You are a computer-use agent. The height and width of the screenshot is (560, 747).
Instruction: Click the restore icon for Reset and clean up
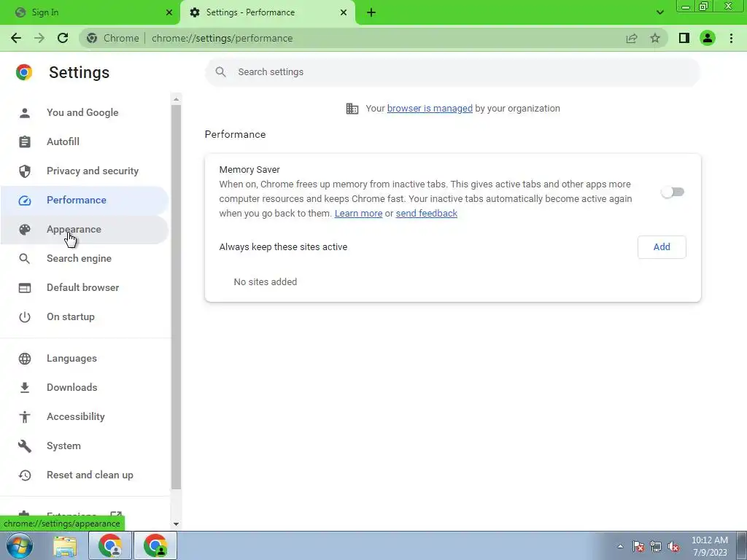pos(25,475)
